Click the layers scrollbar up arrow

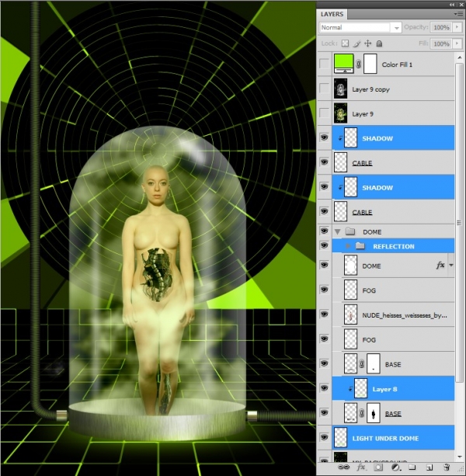pyautogui.click(x=459, y=57)
